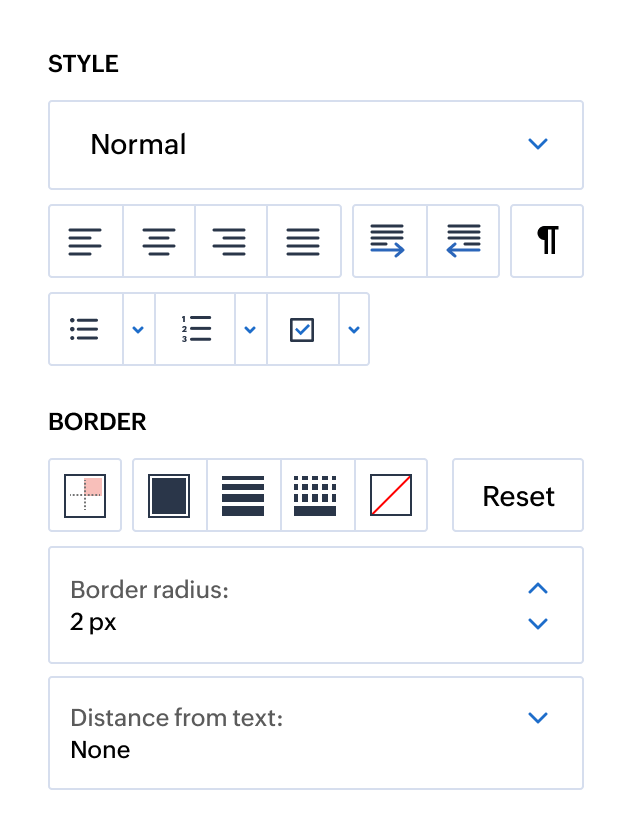The image size is (622, 834).
Task: Click the Reset border button
Action: tap(518, 495)
